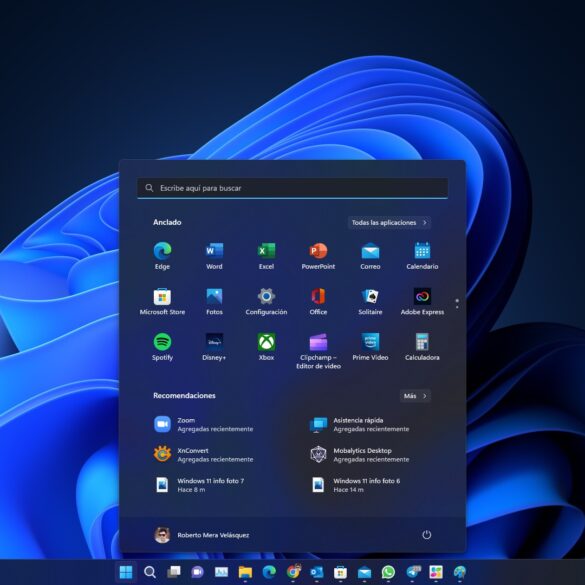
Task: Launch the Office app
Action: [318, 301]
